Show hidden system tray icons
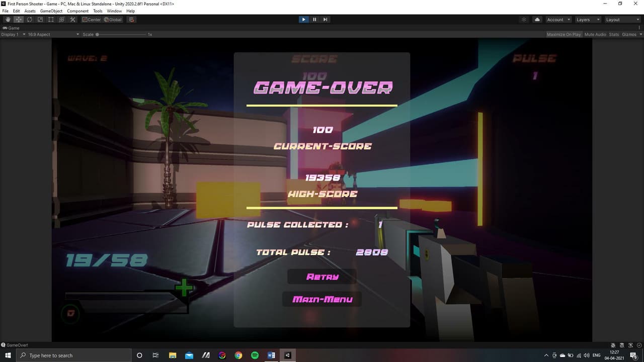This screenshot has height=362, width=644. (x=546, y=355)
